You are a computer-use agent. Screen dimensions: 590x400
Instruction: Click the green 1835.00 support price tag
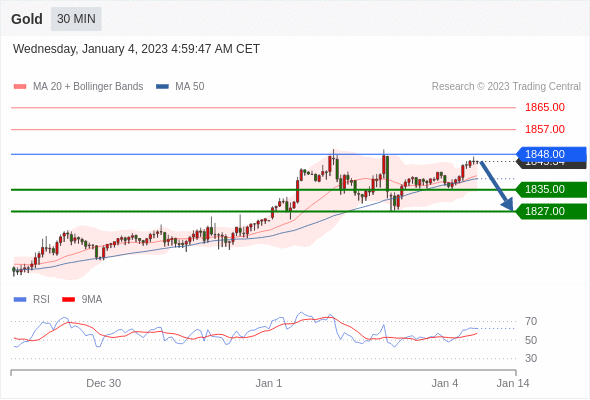pyautogui.click(x=551, y=189)
